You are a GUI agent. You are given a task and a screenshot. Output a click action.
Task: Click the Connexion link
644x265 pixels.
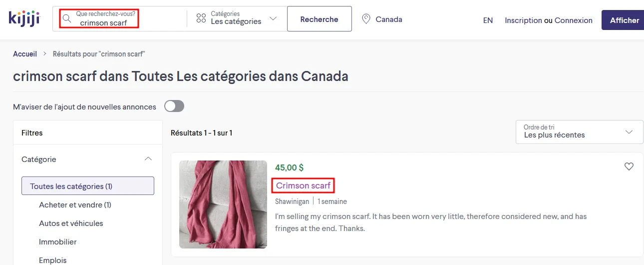click(x=574, y=20)
